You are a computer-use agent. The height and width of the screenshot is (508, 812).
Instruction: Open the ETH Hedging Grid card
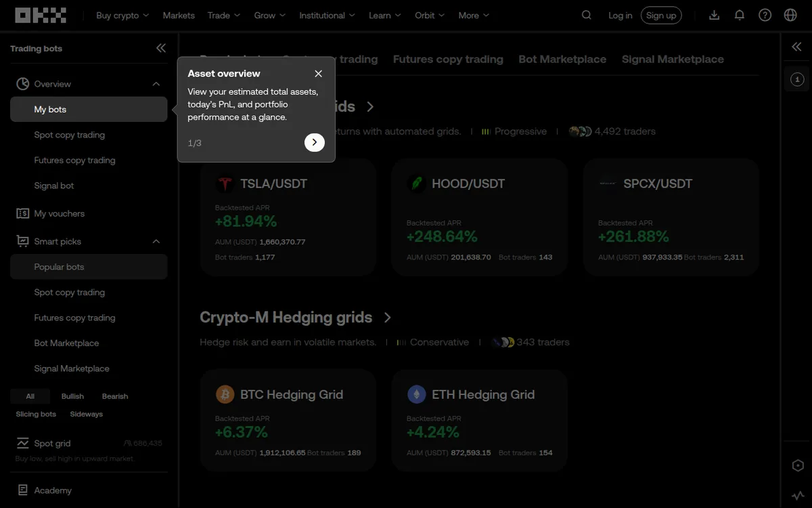(480, 420)
